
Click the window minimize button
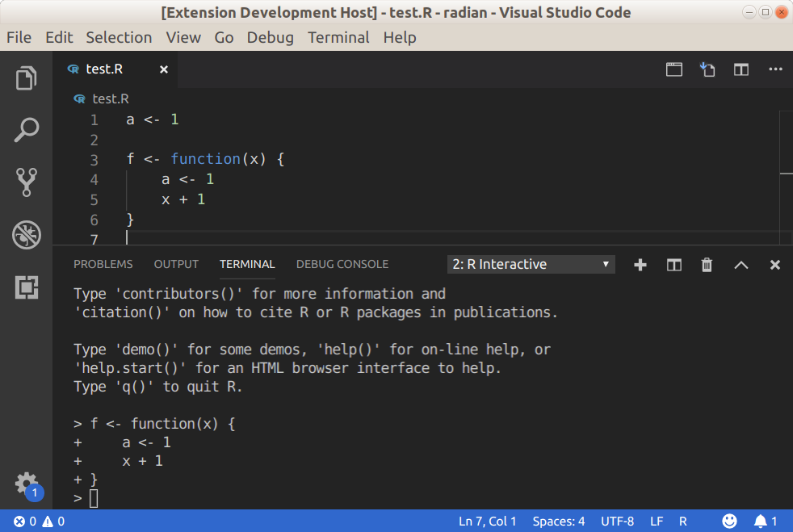(x=749, y=12)
